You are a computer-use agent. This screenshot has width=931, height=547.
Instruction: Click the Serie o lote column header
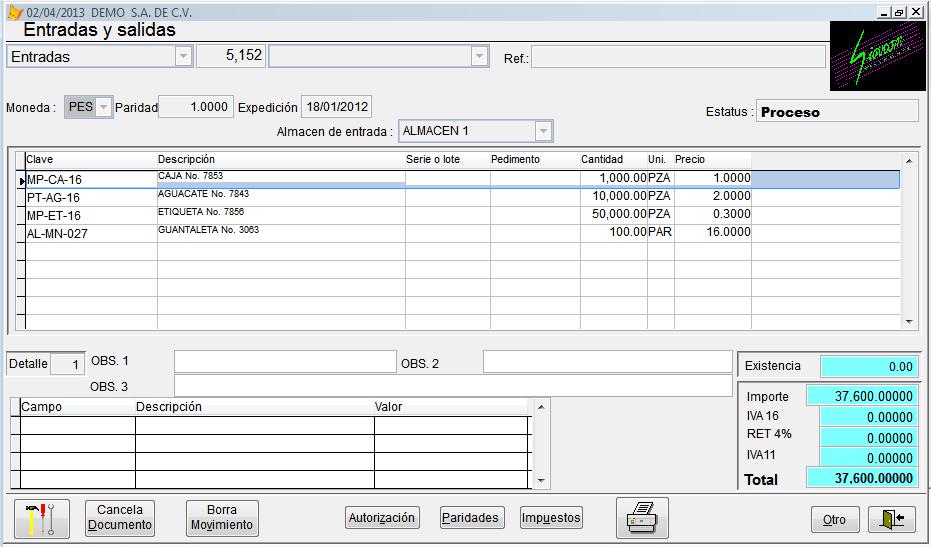[x=448, y=160]
